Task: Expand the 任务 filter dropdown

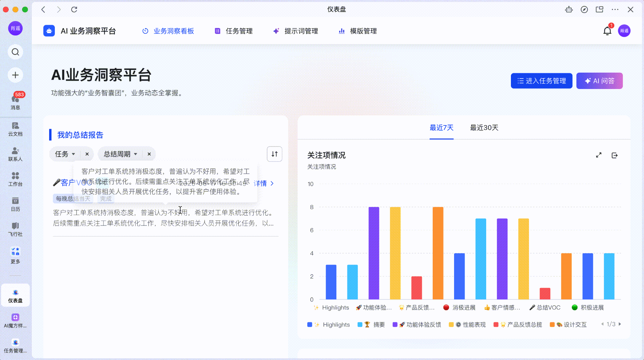Action: (x=65, y=154)
